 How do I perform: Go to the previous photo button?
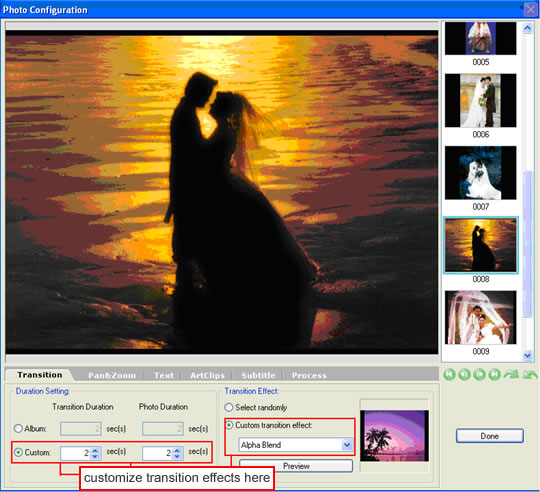click(x=464, y=374)
